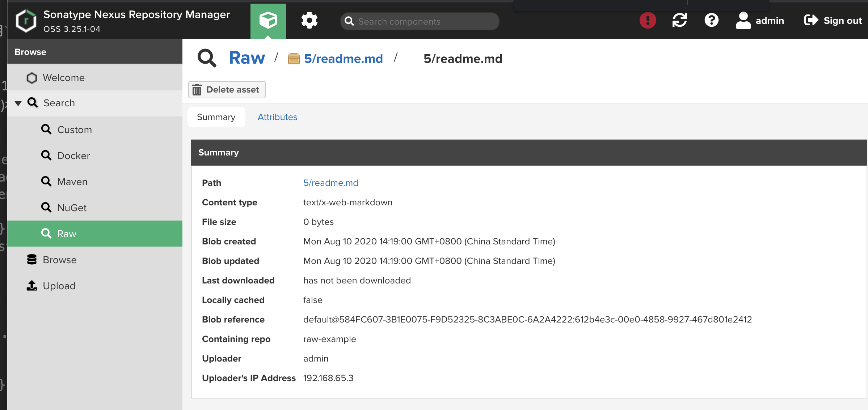Viewport: 868px width, 410px height.
Task: Click the refresh arrows icon
Action: tap(680, 21)
